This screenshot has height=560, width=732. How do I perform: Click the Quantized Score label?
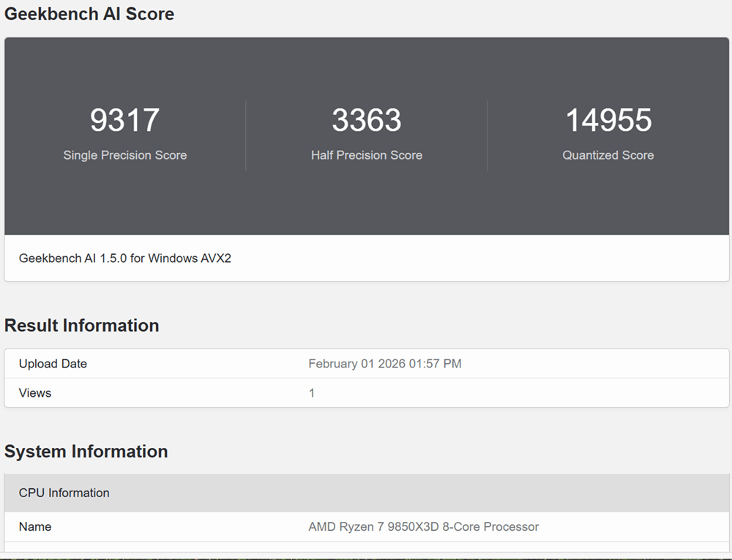tap(608, 155)
